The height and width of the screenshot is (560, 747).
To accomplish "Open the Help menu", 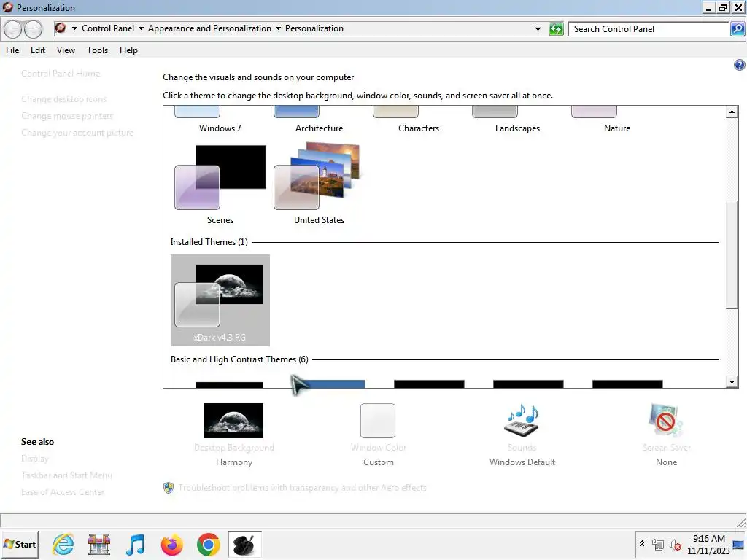I will click(128, 50).
